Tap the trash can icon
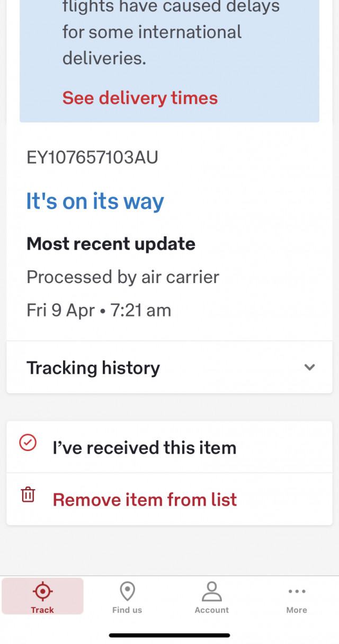 coord(28,495)
